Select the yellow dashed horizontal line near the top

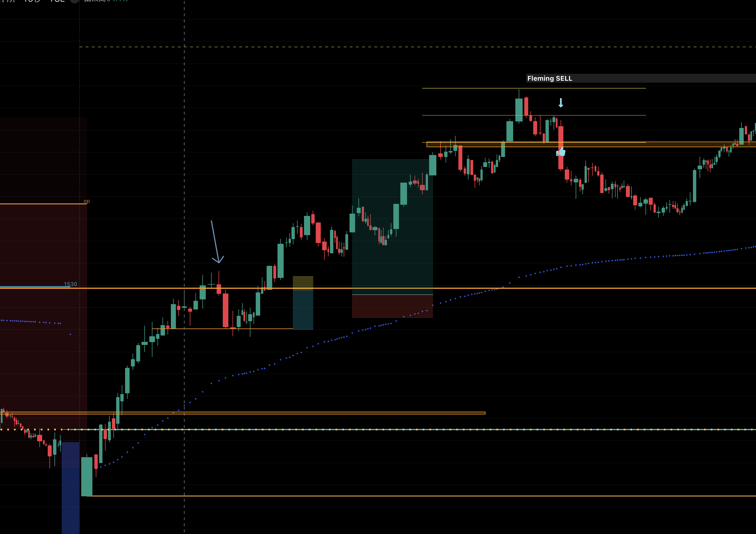(x=418, y=47)
